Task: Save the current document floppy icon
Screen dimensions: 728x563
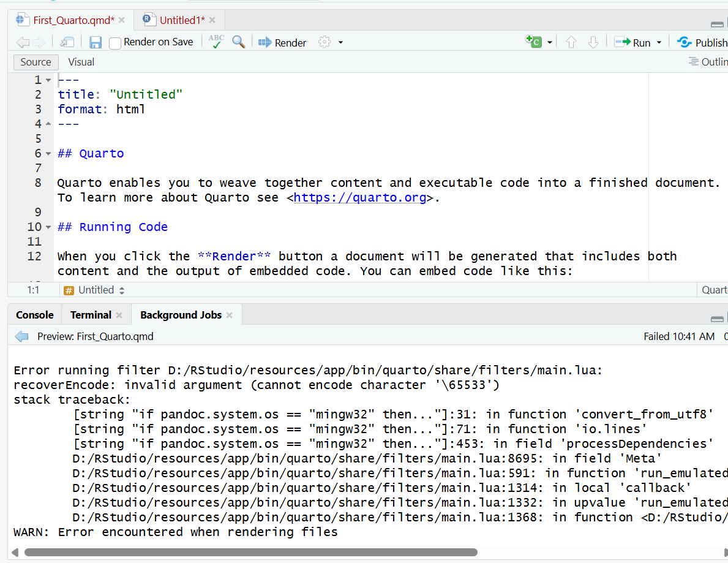Action: point(95,43)
